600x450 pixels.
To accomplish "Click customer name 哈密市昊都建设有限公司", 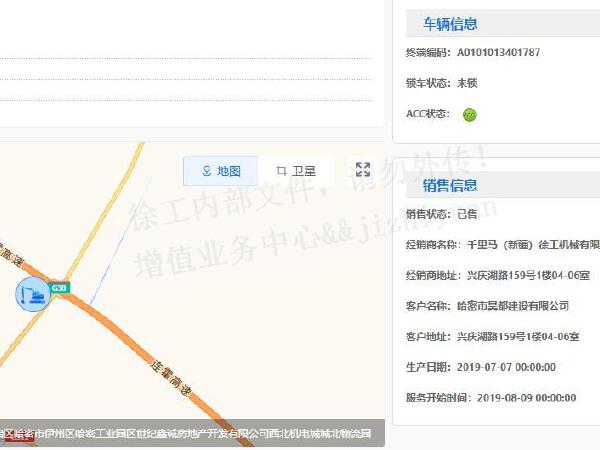I will tap(512, 306).
